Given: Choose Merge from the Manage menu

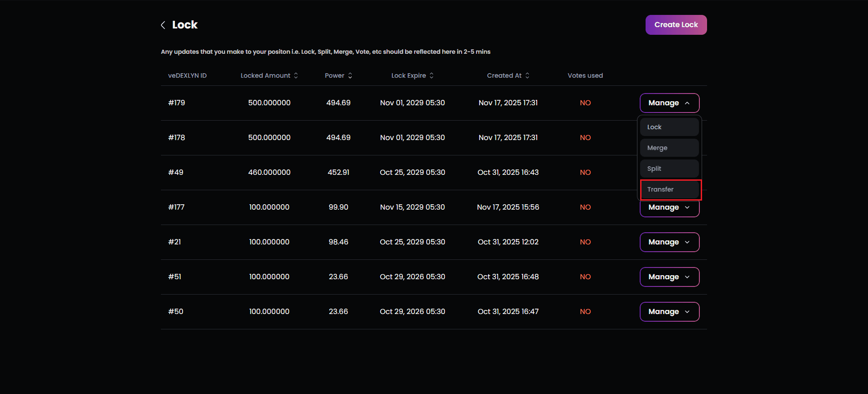Looking at the screenshot, I should (669, 148).
